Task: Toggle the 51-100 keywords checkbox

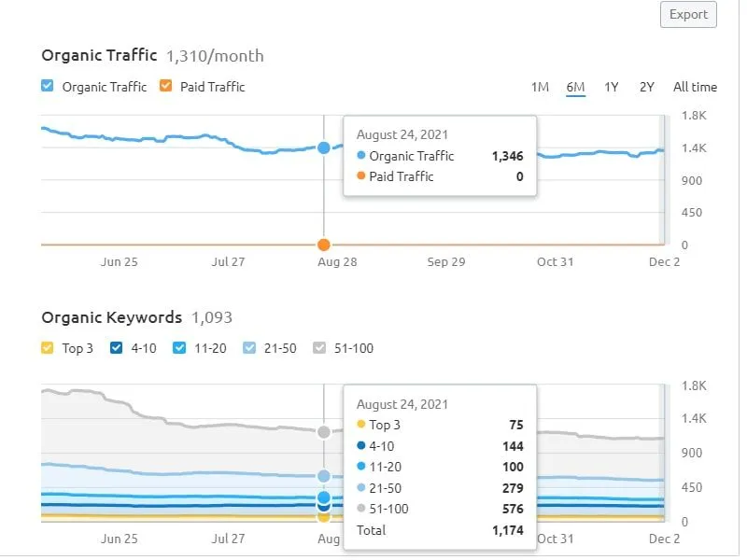Action: [x=319, y=347]
